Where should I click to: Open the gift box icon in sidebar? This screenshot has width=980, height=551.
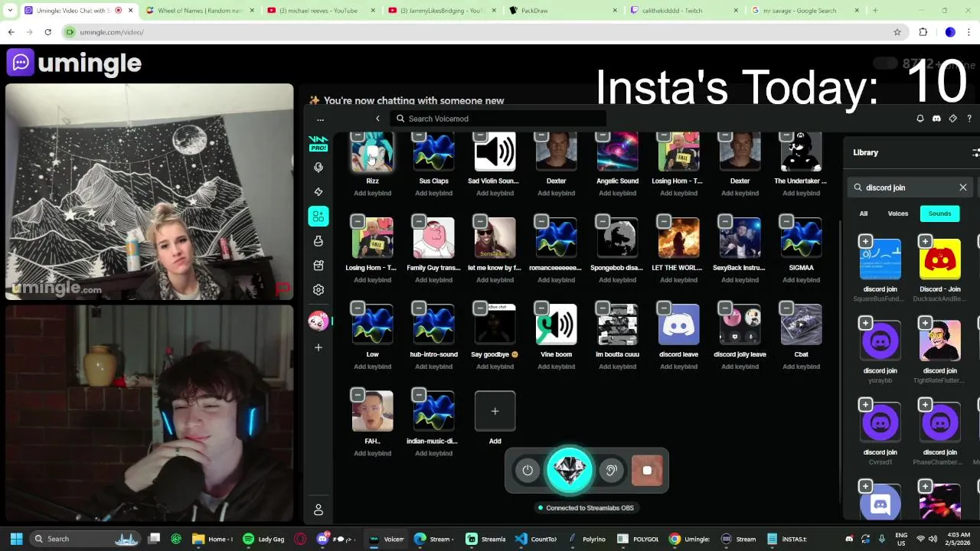(318, 266)
